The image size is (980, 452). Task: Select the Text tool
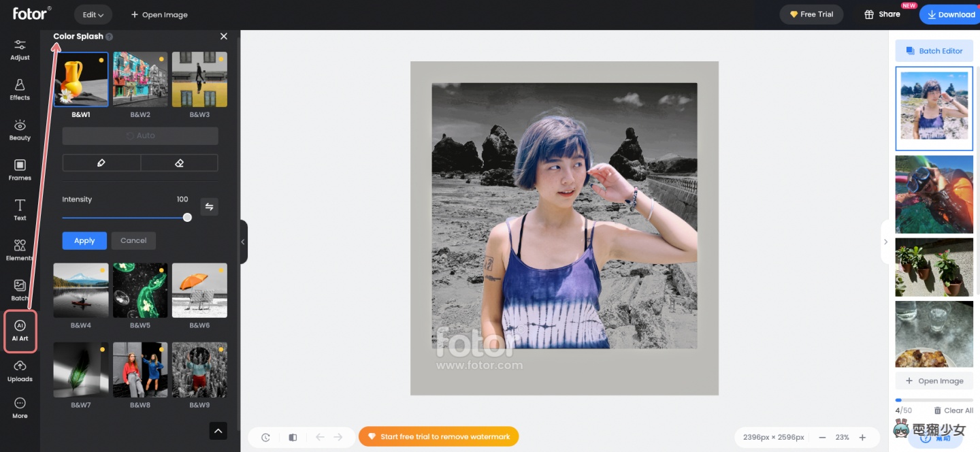click(20, 210)
